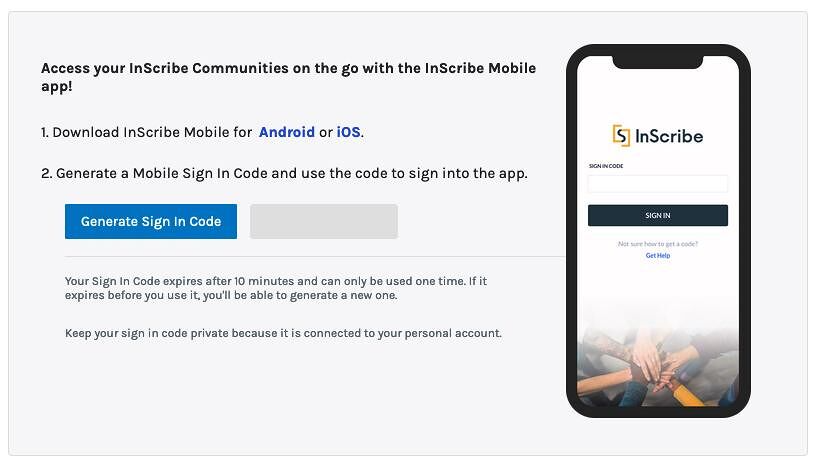Viewport: 817px width, 466px height.
Task: Click the horizontal divider below the Generate button
Action: pyautogui.click(x=315, y=256)
